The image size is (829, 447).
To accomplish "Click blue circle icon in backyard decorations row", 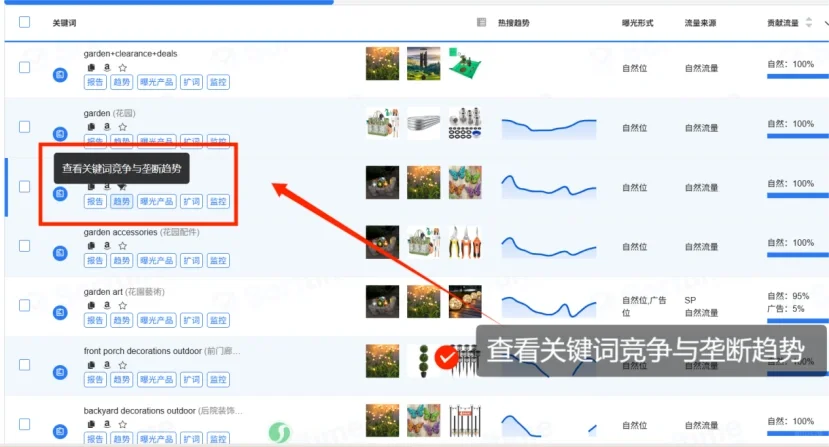I will (60, 431).
